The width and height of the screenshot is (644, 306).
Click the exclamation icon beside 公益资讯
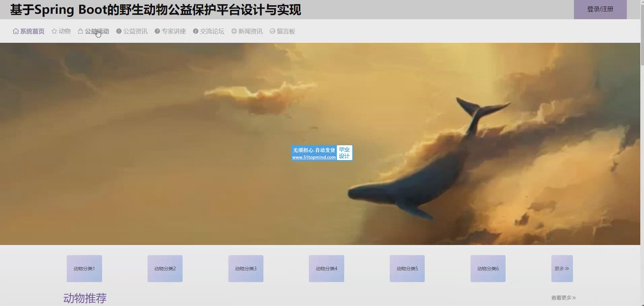click(x=119, y=31)
